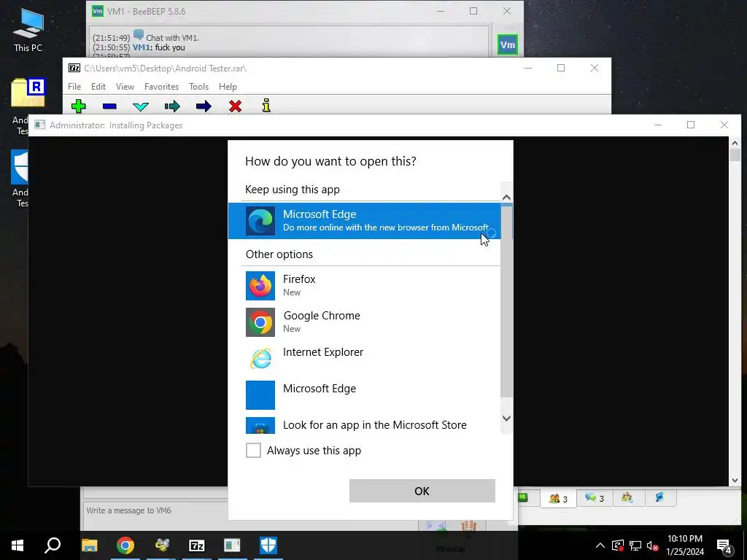The height and width of the screenshot is (560, 747).
Task: Open File Explorer from the taskbar
Action: pyautogui.click(x=89, y=545)
